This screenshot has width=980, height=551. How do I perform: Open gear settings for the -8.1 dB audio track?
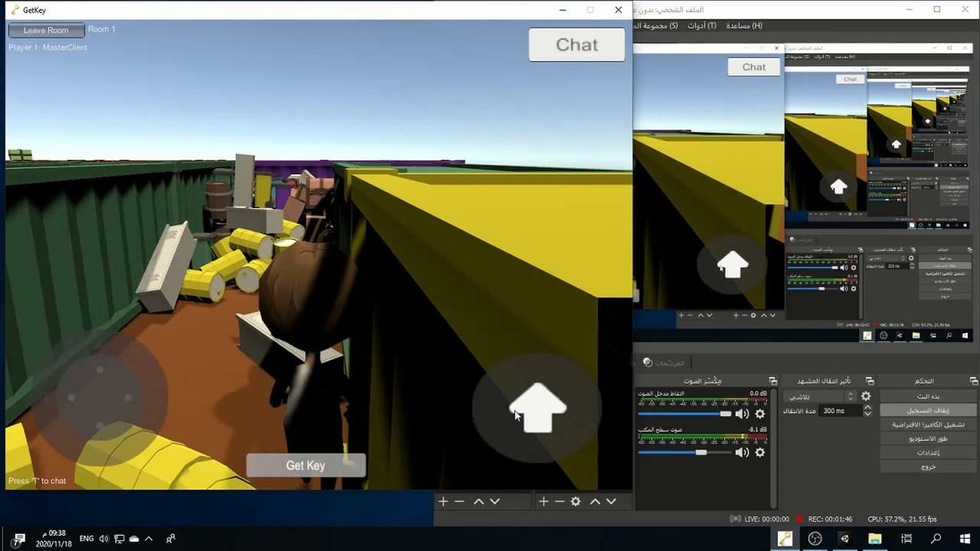(760, 452)
